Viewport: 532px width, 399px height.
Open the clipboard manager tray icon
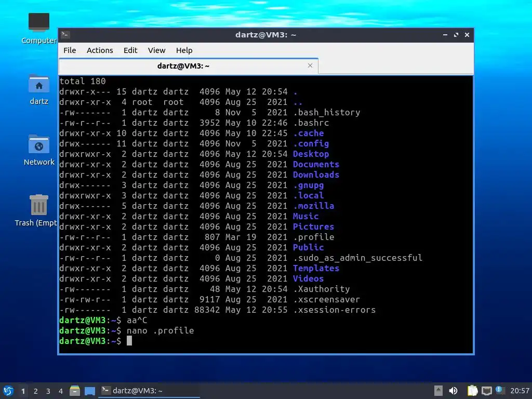coord(472,391)
